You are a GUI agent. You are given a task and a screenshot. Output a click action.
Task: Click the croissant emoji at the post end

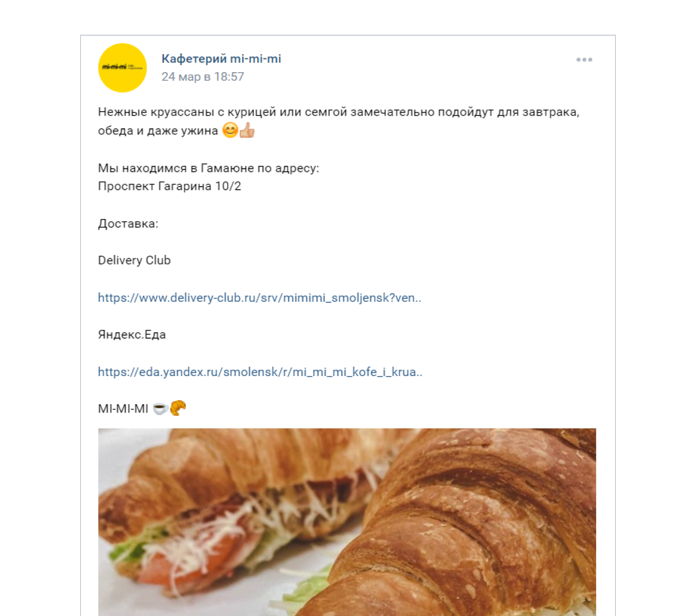click(178, 408)
